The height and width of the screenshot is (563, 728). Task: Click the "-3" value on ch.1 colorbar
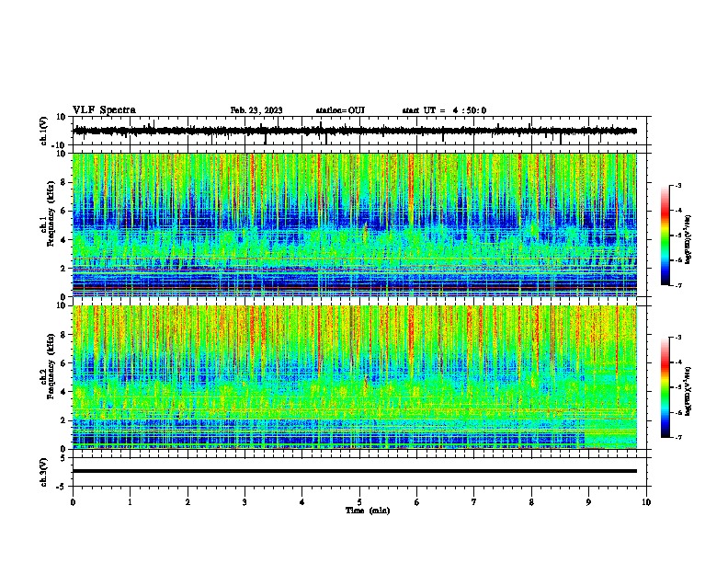click(x=677, y=186)
